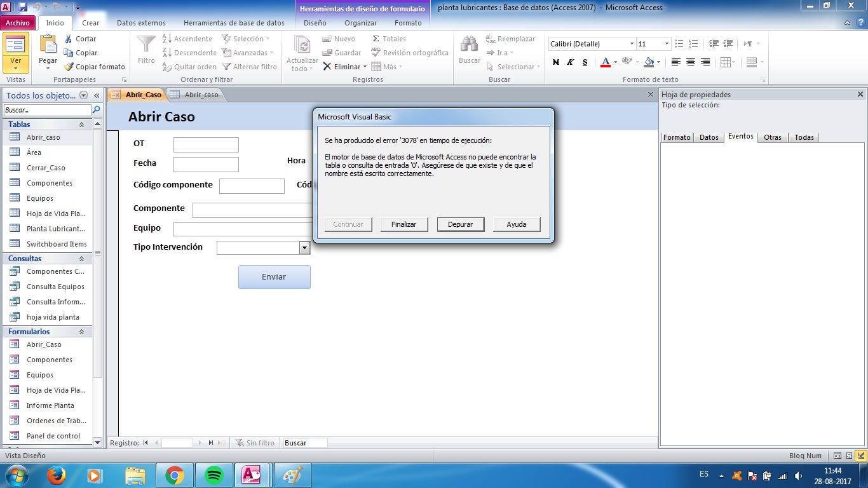Viewport: 868px width, 488px height.
Task: Run Revisión ortográfica spell check
Action: click(x=409, y=53)
